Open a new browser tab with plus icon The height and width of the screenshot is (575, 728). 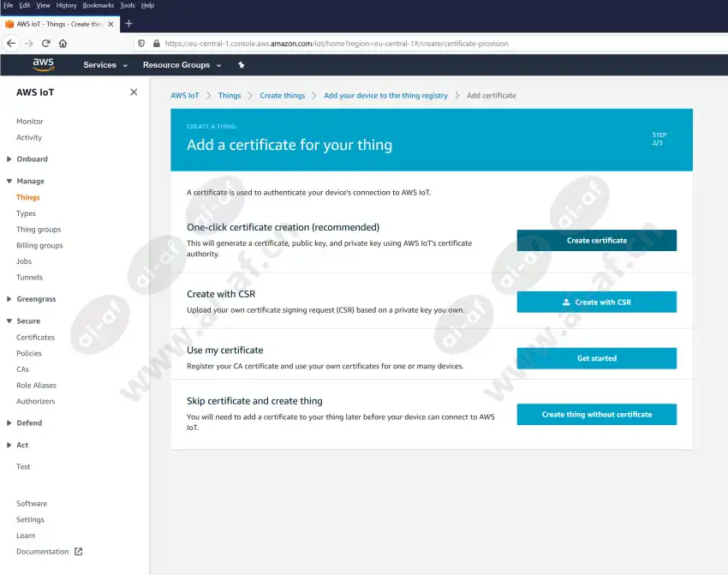click(x=129, y=24)
